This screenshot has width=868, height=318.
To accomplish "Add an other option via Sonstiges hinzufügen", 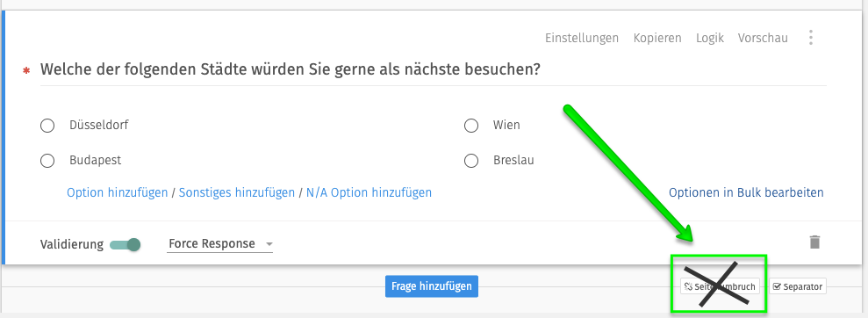I will click(237, 192).
